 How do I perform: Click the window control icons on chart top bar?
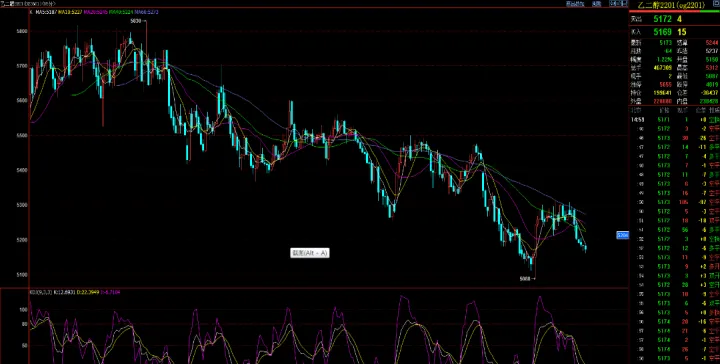coord(618,4)
